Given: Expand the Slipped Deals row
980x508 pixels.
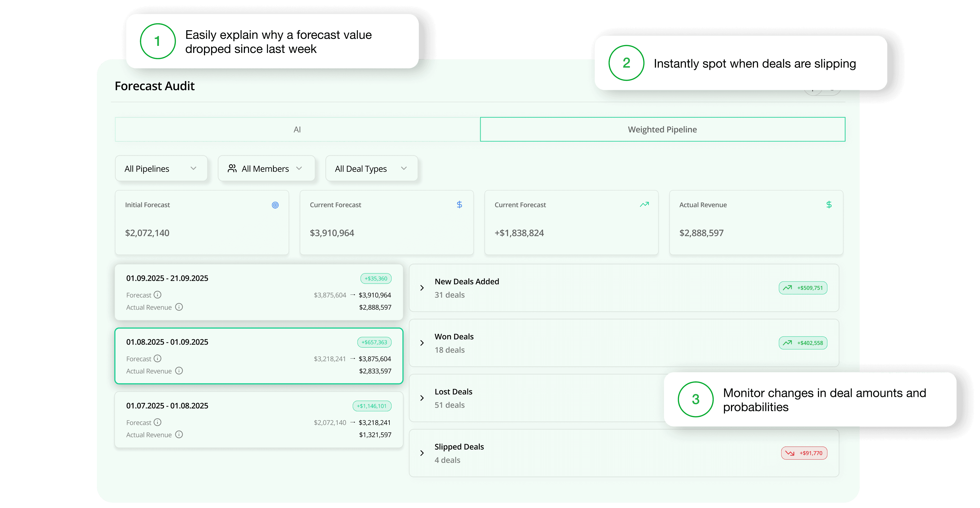Looking at the screenshot, I should click(x=421, y=453).
